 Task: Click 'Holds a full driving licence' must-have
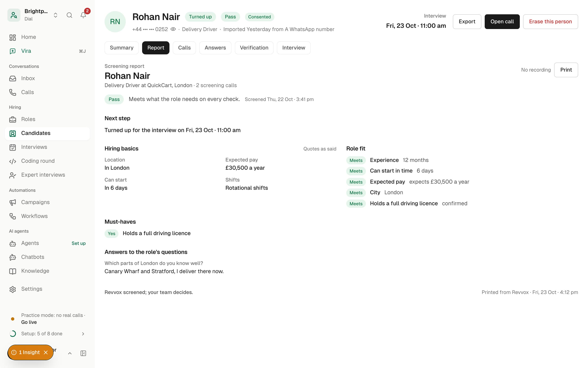(156, 233)
